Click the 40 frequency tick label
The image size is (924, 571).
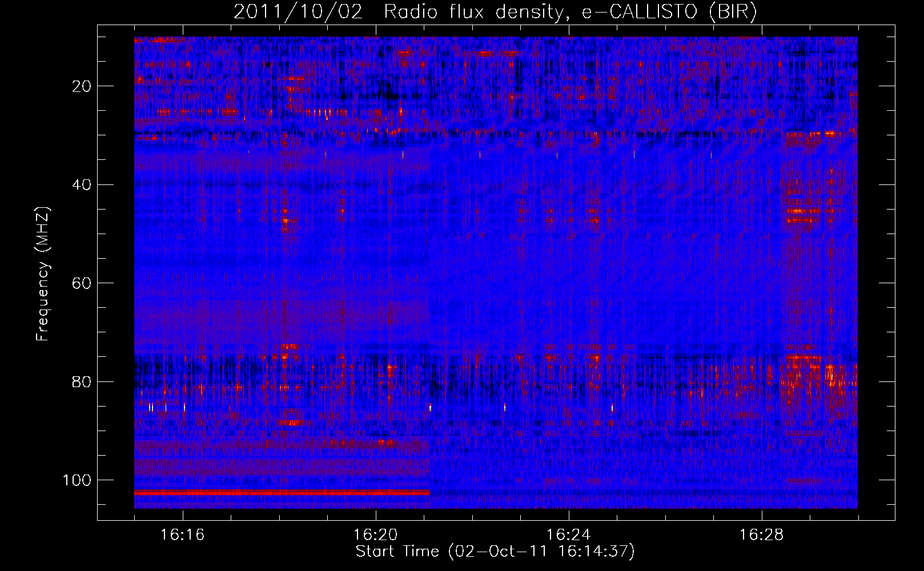coord(82,185)
